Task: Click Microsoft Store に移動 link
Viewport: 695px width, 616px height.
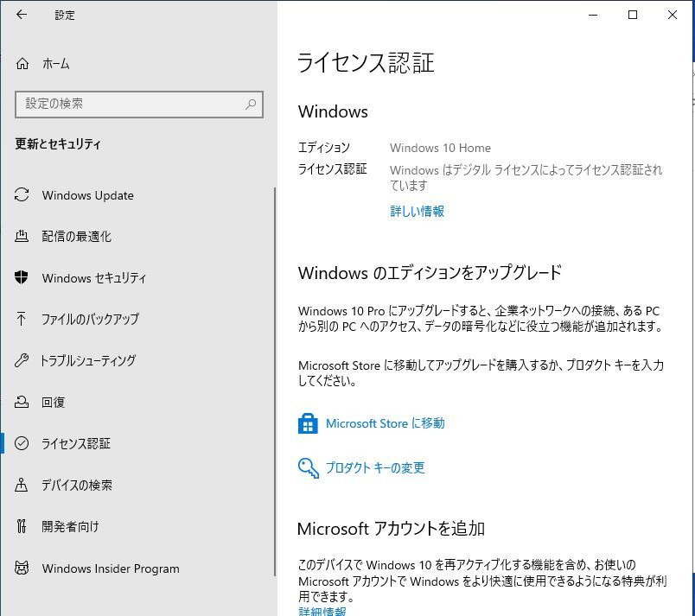Action: pyautogui.click(x=386, y=423)
